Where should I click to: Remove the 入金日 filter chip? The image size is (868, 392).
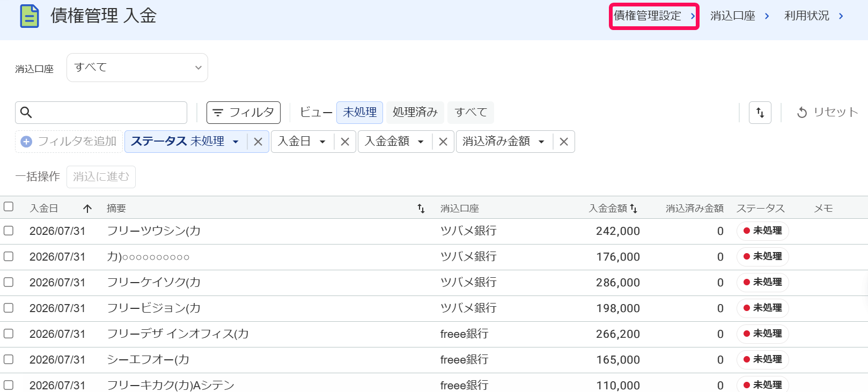[345, 142]
